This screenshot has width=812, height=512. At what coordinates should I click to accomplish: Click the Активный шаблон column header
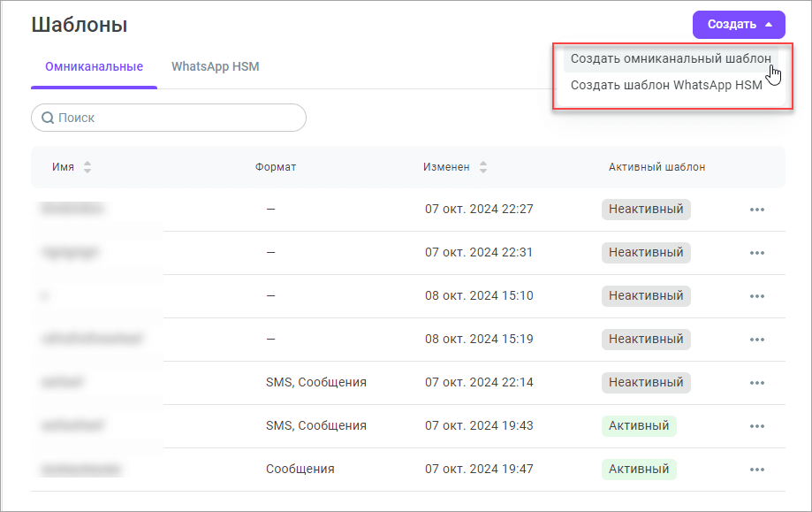click(x=656, y=167)
